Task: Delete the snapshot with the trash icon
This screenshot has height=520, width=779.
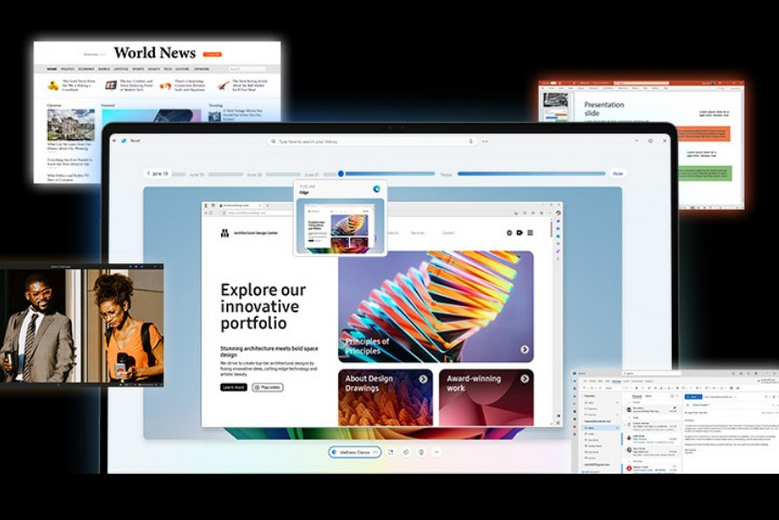Action: pyautogui.click(x=421, y=452)
